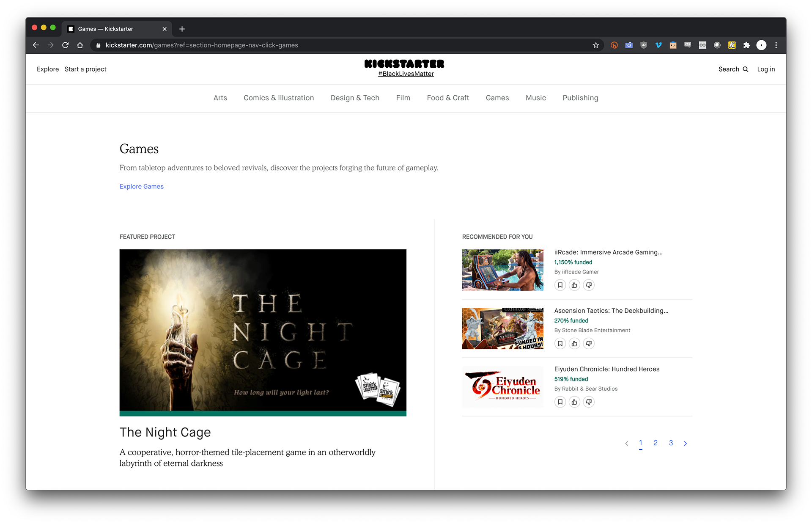812x524 pixels.
Task: Click the Kickstarter logo
Action: (x=404, y=64)
